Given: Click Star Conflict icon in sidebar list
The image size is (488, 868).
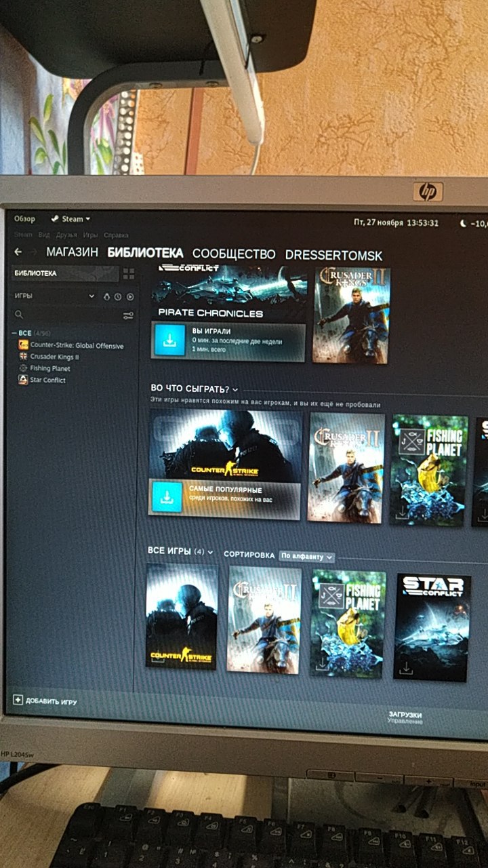Looking at the screenshot, I should pos(24,380).
